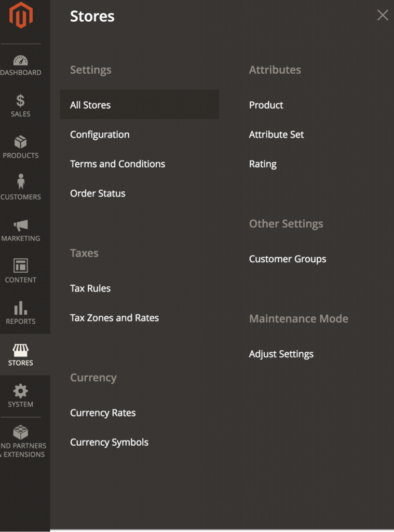Open the Configuration menu entry

pos(99,134)
